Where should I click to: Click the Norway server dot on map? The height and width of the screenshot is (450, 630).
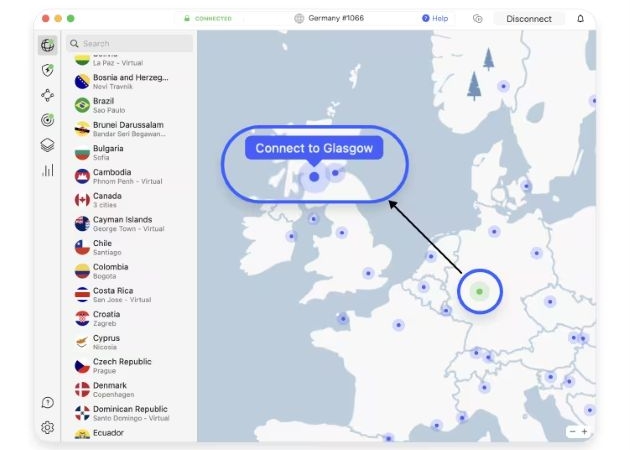click(503, 86)
